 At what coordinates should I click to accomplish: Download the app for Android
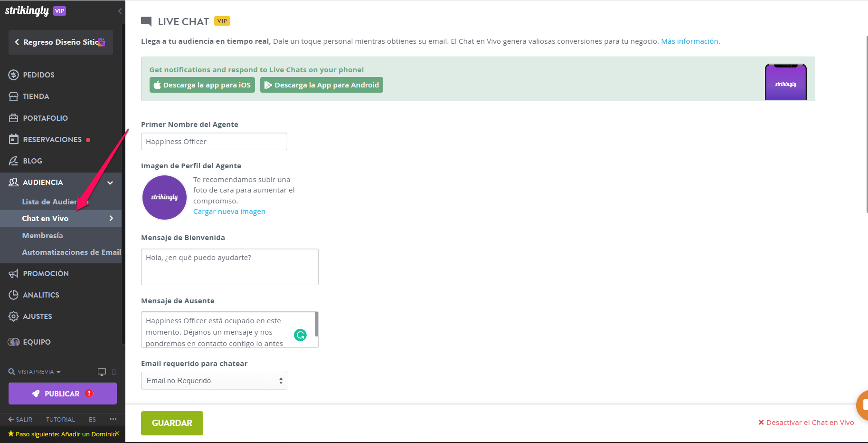point(321,85)
